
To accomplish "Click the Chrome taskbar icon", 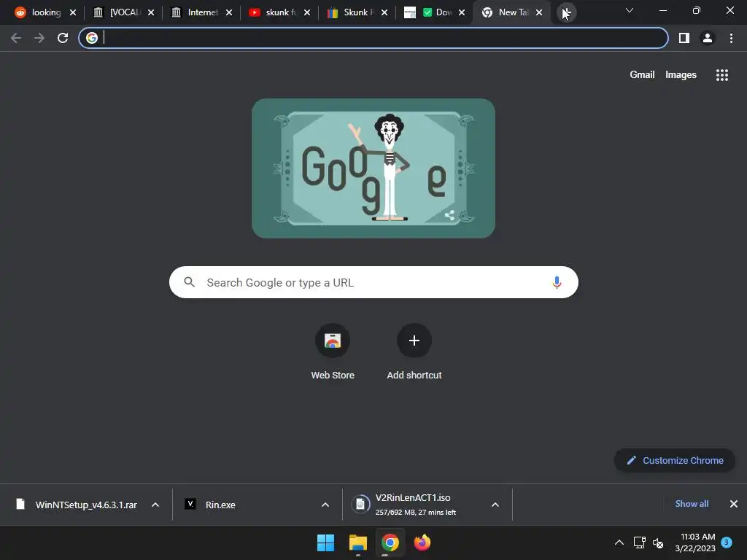I will (x=390, y=542).
